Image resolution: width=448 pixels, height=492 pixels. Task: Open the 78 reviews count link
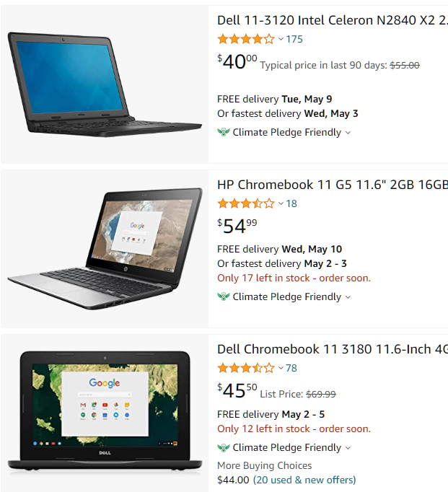pyautogui.click(x=291, y=368)
